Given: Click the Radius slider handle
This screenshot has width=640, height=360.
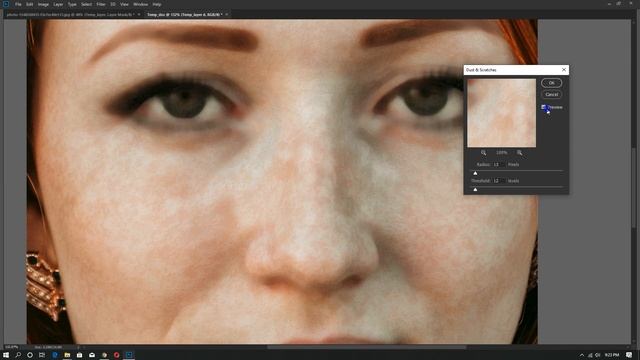Looking at the screenshot, I should pyautogui.click(x=475, y=173).
